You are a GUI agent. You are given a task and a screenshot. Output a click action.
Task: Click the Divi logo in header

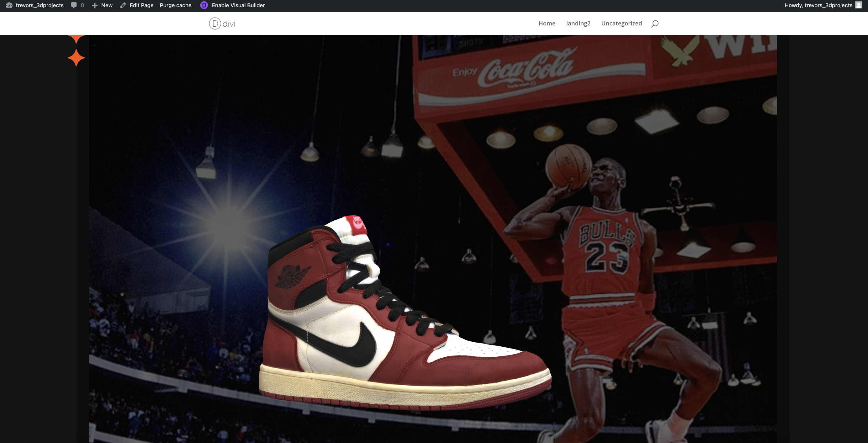coord(222,24)
